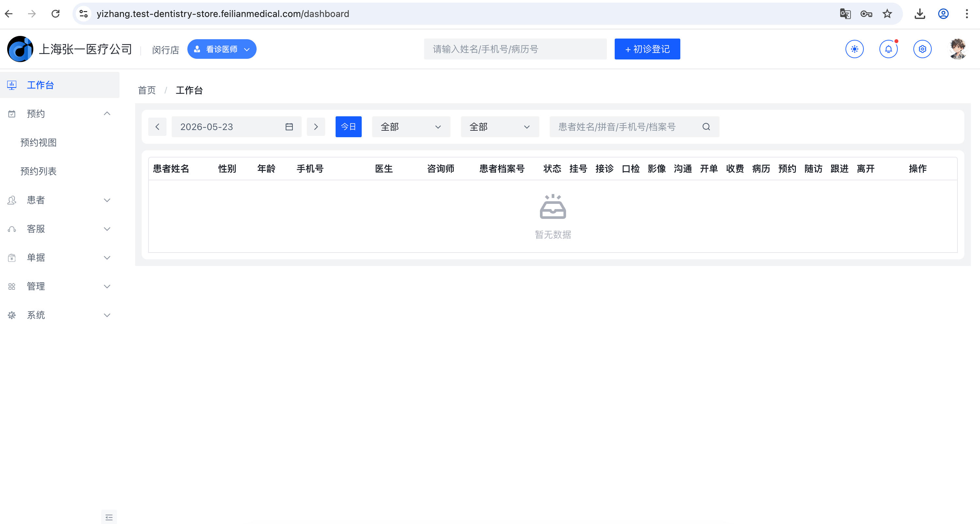Click the company logo icon

20,49
